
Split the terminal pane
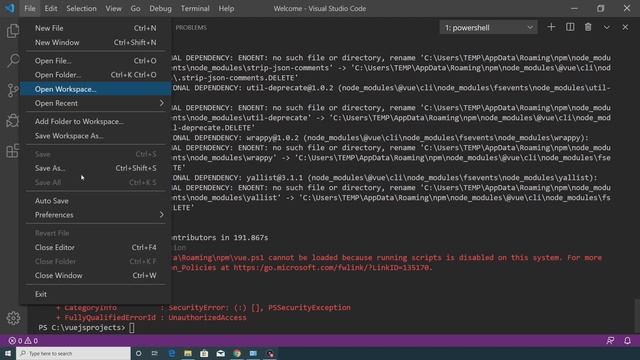[x=570, y=27]
